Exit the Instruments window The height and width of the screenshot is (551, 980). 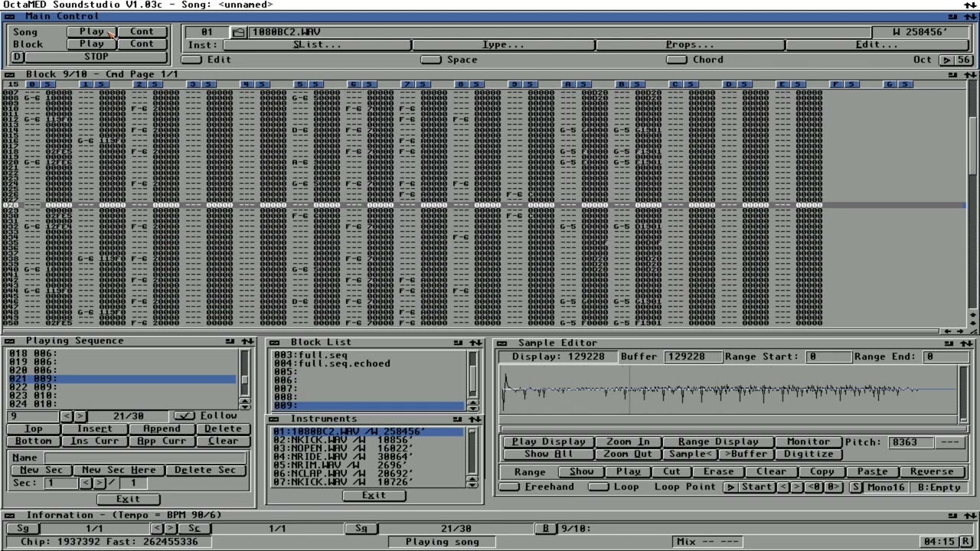[374, 495]
